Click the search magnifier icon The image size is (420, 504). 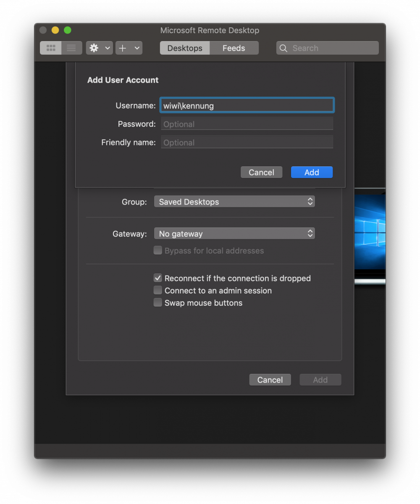[x=283, y=48]
